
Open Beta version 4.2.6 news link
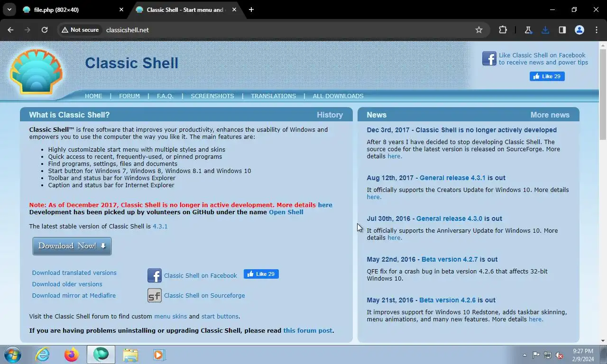pyautogui.click(x=447, y=300)
